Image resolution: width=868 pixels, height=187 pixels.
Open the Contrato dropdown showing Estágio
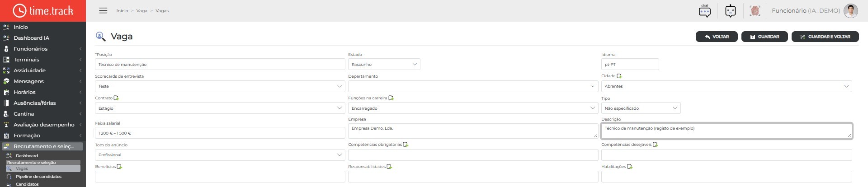coord(220,108)
